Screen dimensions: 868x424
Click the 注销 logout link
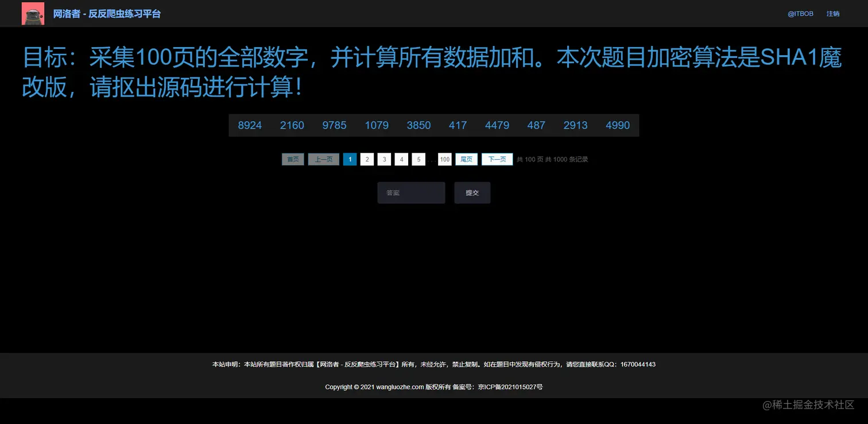833,14
